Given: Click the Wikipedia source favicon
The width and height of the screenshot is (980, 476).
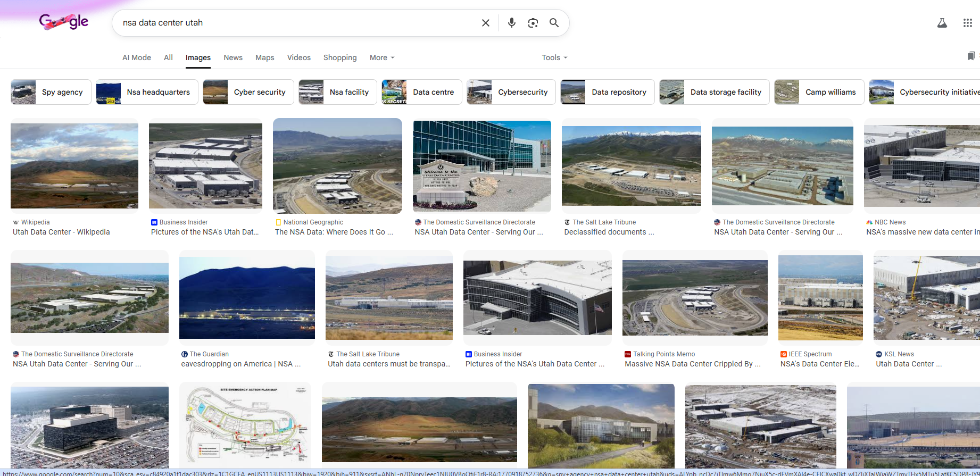Looking at the screenshot, I should (x=16, y=222).
